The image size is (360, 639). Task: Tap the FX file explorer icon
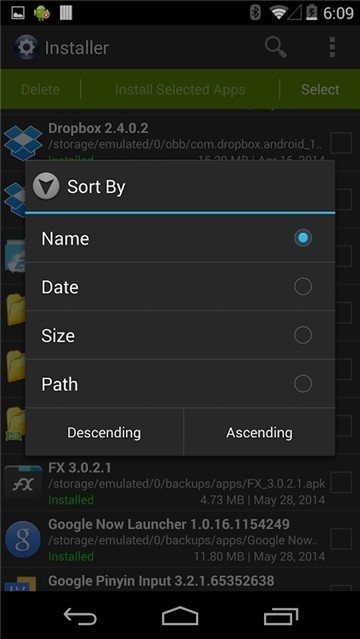pyautogui.click(x=23, y=485)
